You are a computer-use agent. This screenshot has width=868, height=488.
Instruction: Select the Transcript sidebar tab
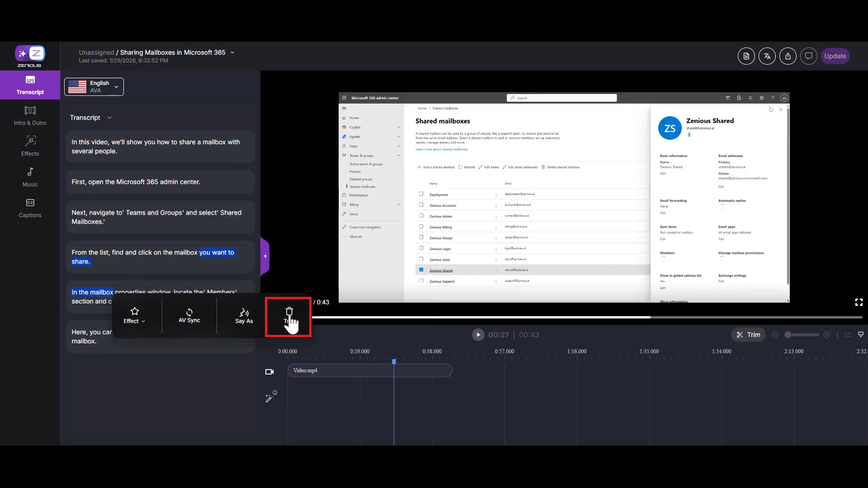point(30,85)
